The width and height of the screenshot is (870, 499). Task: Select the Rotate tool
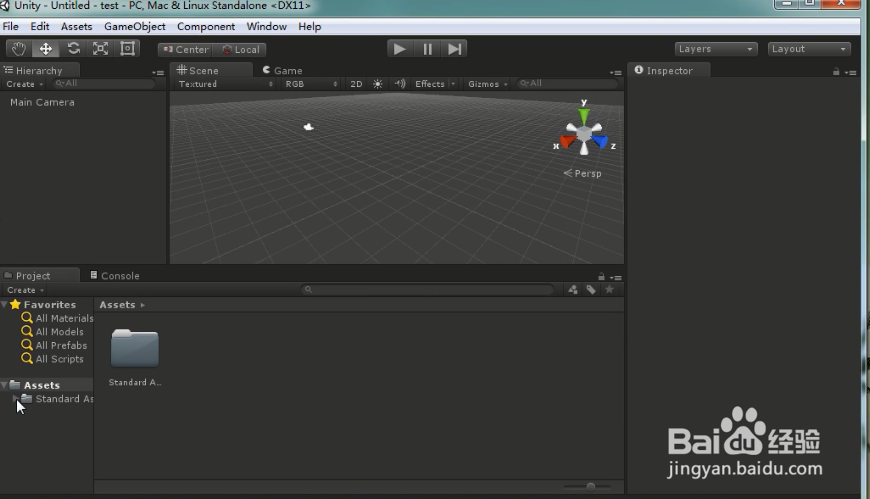pos(73,49)
